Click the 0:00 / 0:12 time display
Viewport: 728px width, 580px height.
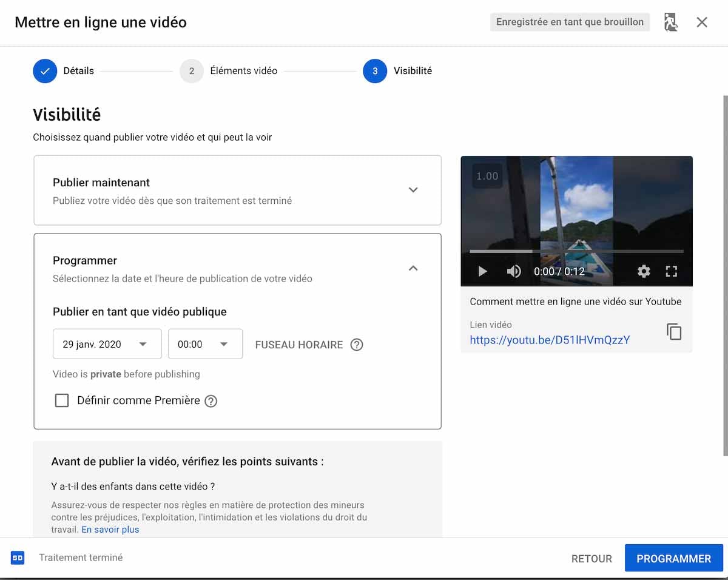pos(559,271)
